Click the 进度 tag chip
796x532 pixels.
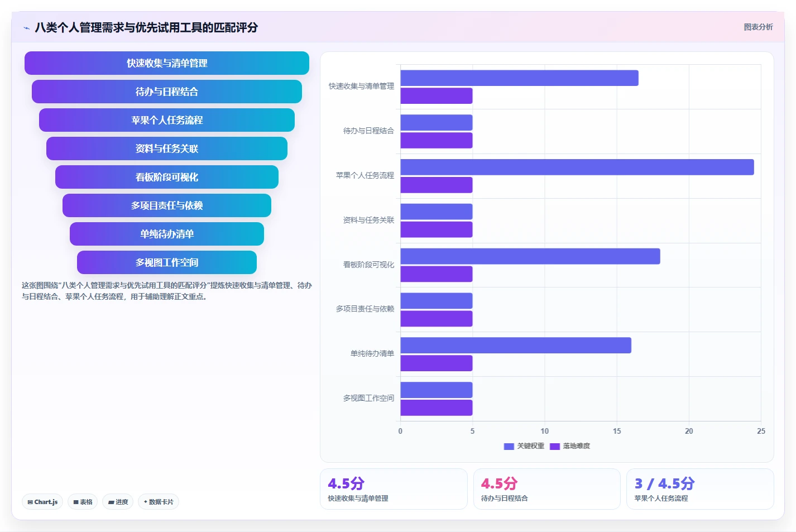click(x=118, y=502)
